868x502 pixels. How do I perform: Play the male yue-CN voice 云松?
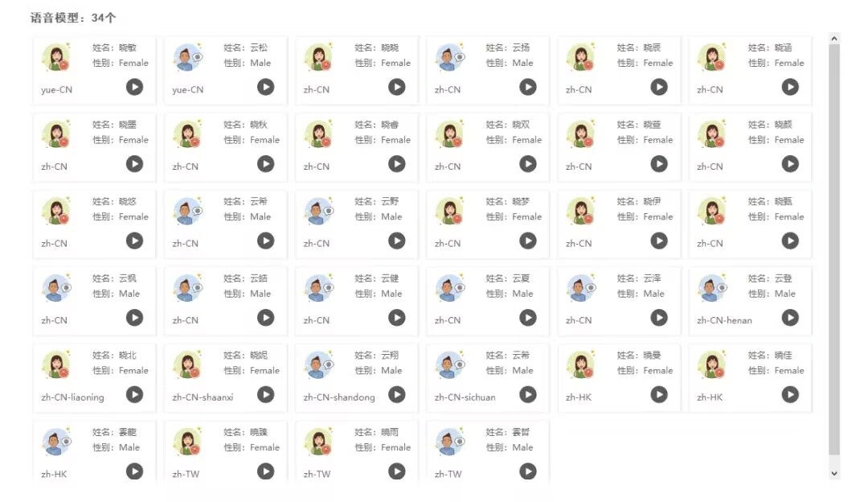click(266, 87)
